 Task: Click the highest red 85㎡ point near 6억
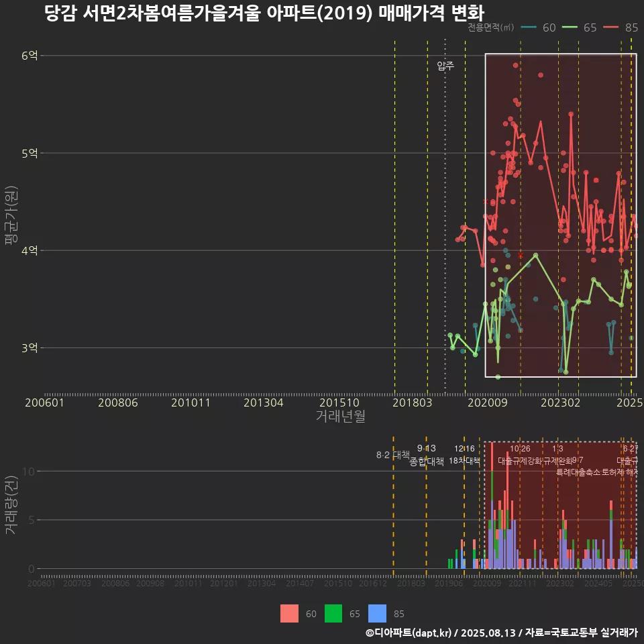coord(515,65)
